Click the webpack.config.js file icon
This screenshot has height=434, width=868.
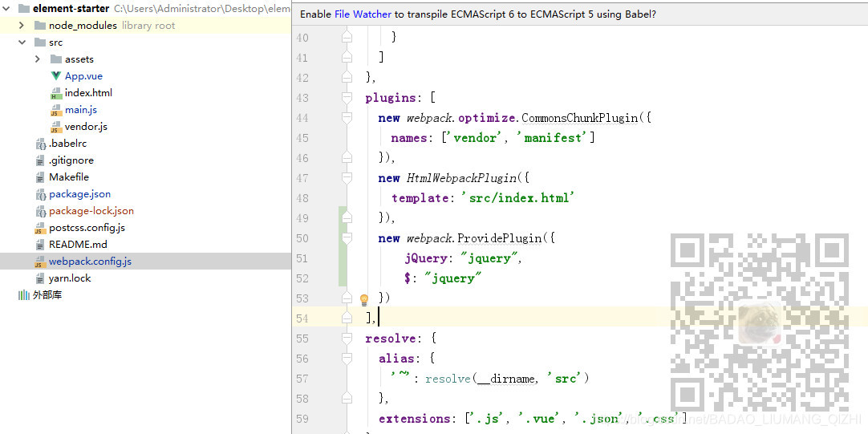[40, 262]
